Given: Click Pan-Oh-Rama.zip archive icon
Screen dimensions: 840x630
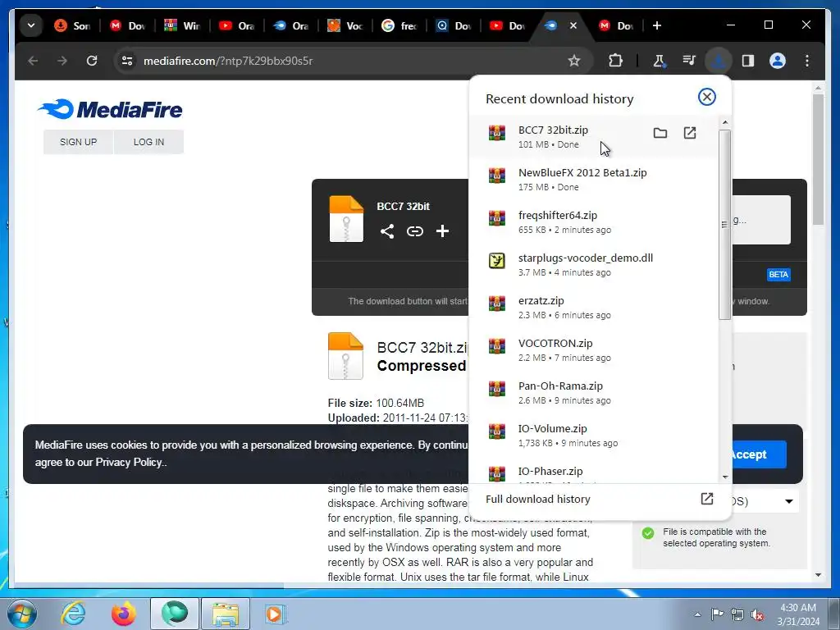Looking at the screenshot, I should tap(496, 388).
